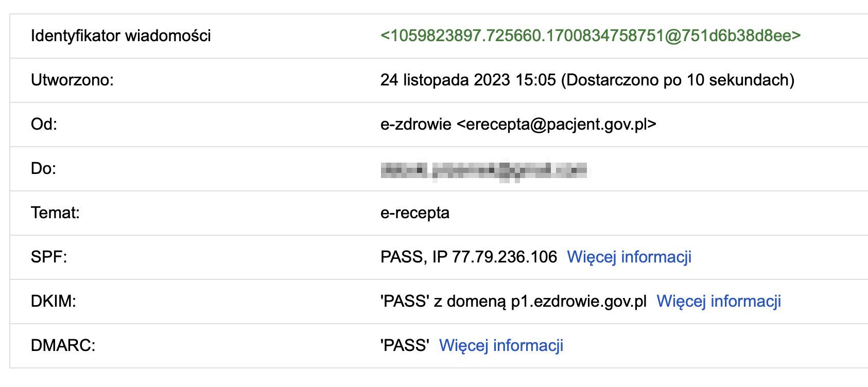Screen dimensions: 868x387
Task: Open DMARC Więcej informacji link
Action: (501, 345)
